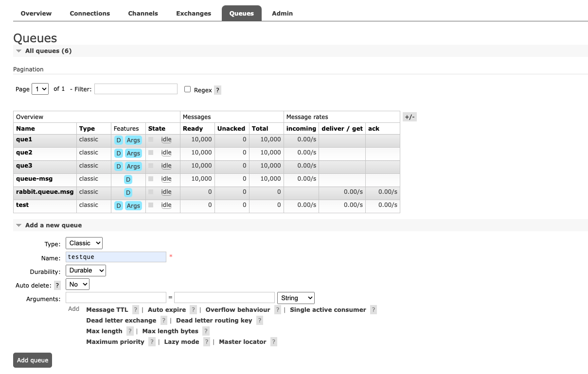Open help for Message TTL argument
This screenshot has width=588, height=374.
(x=136, y=310)
